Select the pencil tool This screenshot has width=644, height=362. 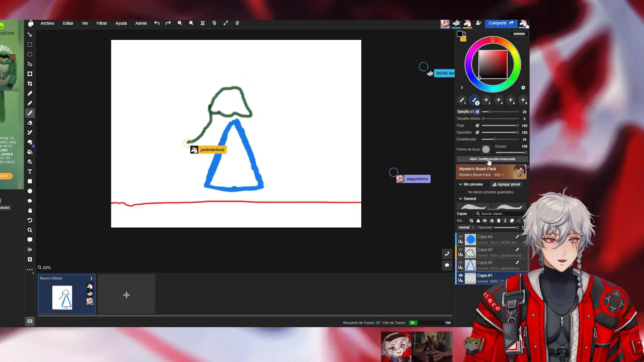pyautogui.click(x=30, y=103)
